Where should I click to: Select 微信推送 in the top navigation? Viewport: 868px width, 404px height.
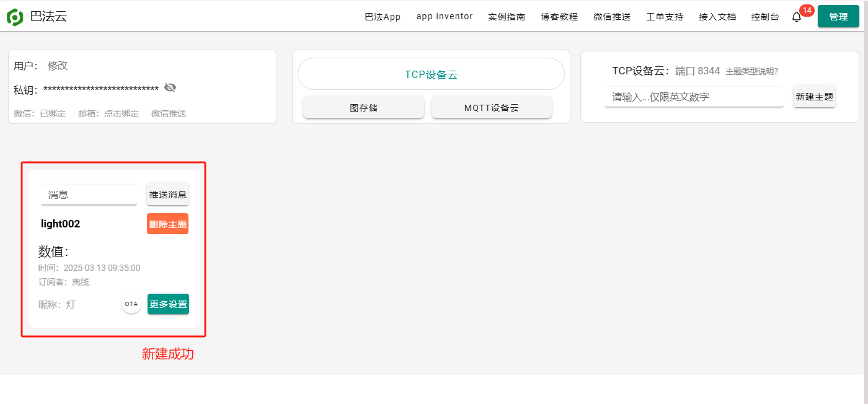(612, 17)
